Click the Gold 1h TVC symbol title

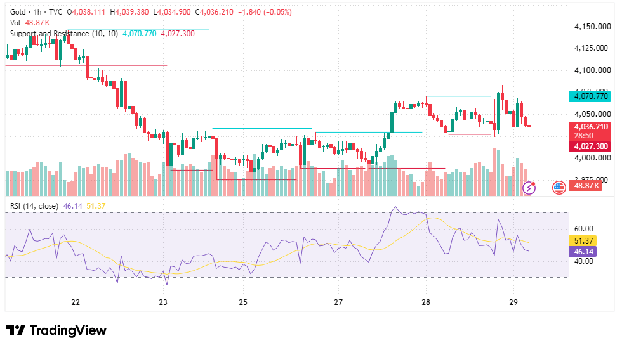36,12
